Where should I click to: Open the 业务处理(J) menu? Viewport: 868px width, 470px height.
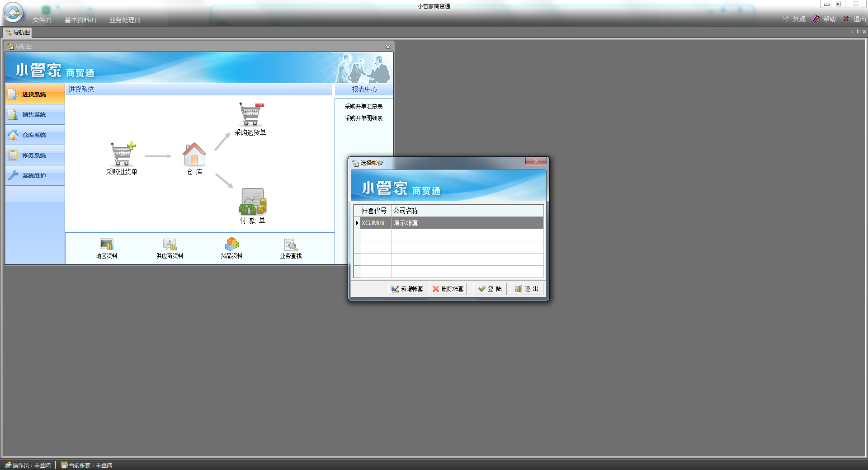point(125,20)
